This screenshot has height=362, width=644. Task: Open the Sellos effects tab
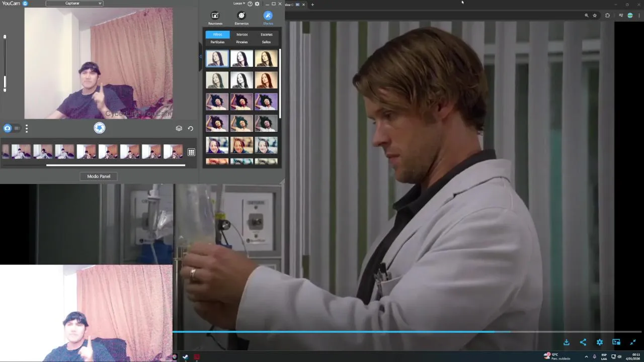pos(267,42)
